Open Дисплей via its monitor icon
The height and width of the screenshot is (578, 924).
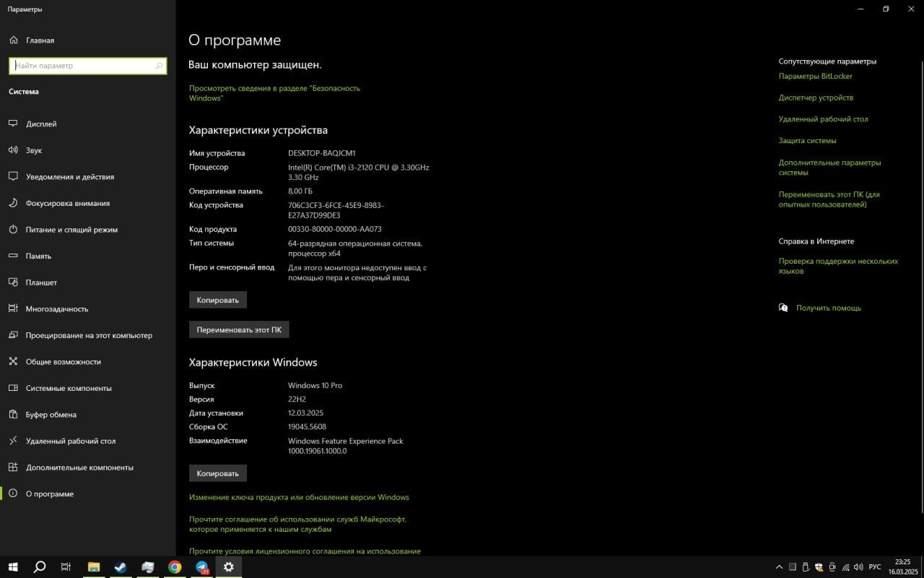(13, 124)
